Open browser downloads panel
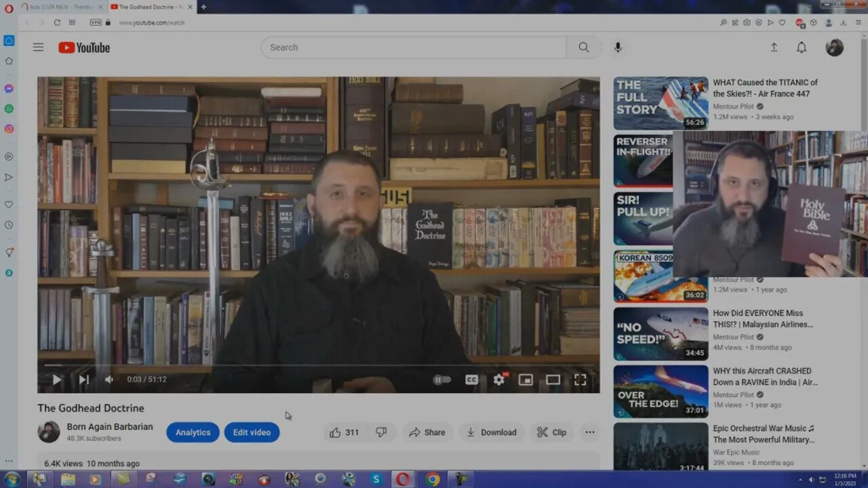Screen dimensions: 868x488 [x=843, y=22]
